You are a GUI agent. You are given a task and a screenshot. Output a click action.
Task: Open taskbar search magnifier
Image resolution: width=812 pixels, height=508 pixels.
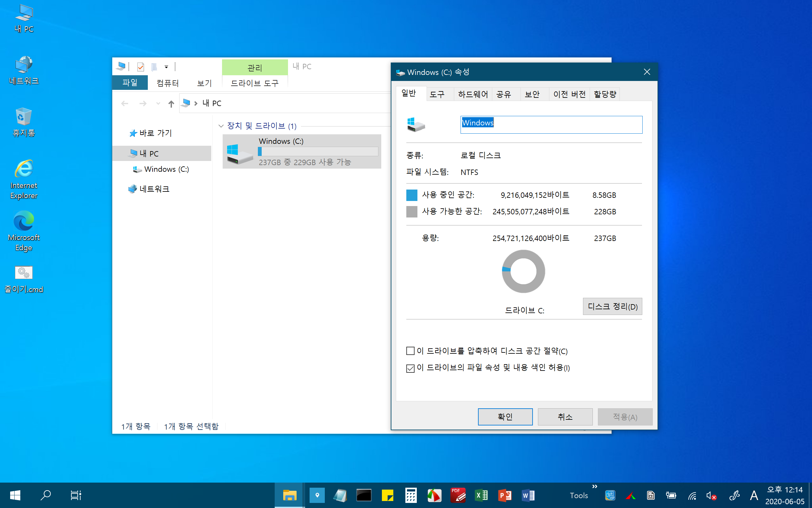tap(46, 495)
